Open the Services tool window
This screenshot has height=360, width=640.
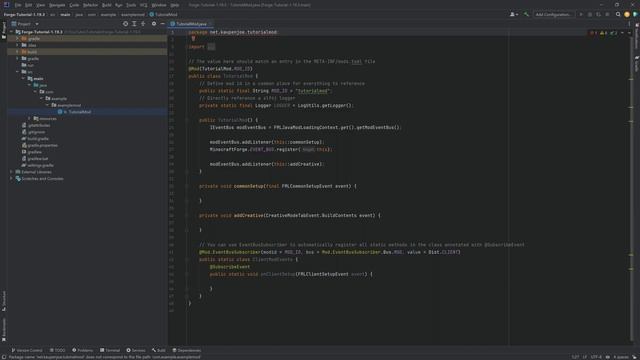pos(136,350)
